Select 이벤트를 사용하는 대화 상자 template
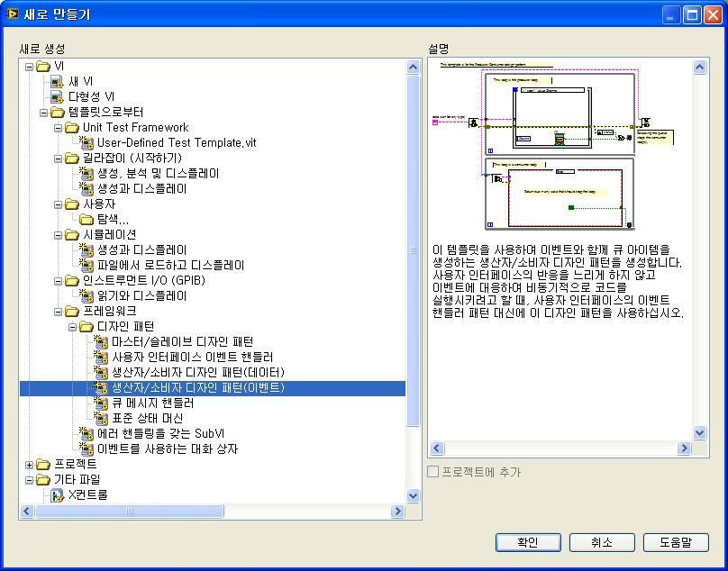The image size is (728, 571). (x=168, y=449)
